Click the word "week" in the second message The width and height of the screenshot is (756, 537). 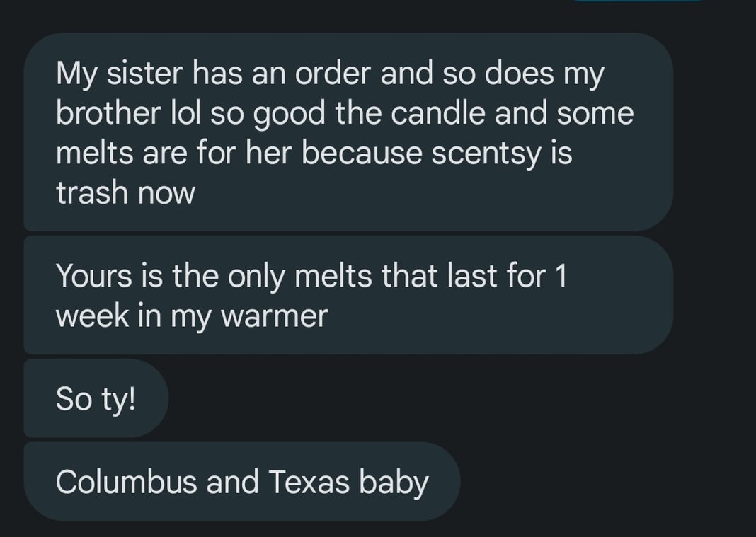click(93, 316)
